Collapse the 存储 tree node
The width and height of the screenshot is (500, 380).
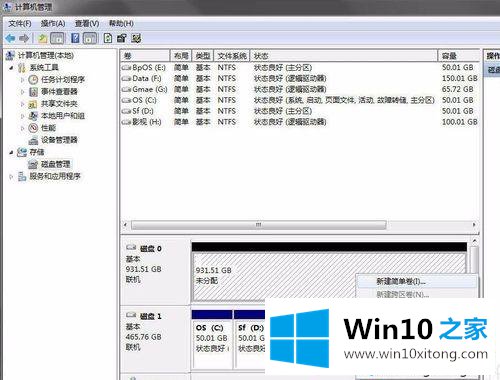click(x=11, y=153)
